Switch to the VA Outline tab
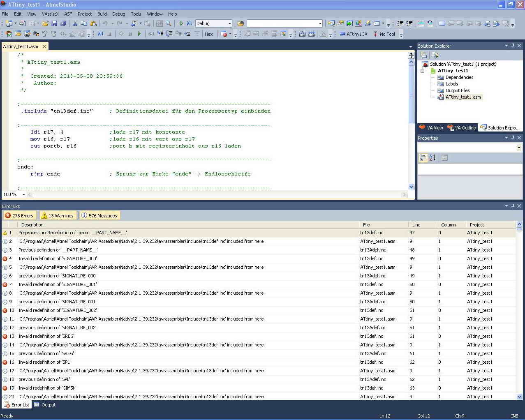Screen dimensions: 525x420 coord(462,128)
